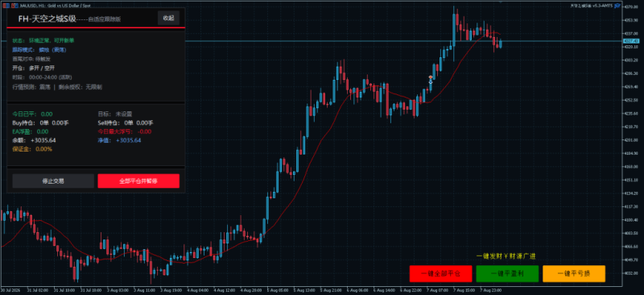Click the Buy持仓 row
Image resolution: width=644 pixels, height=295 pixels.
40,123
